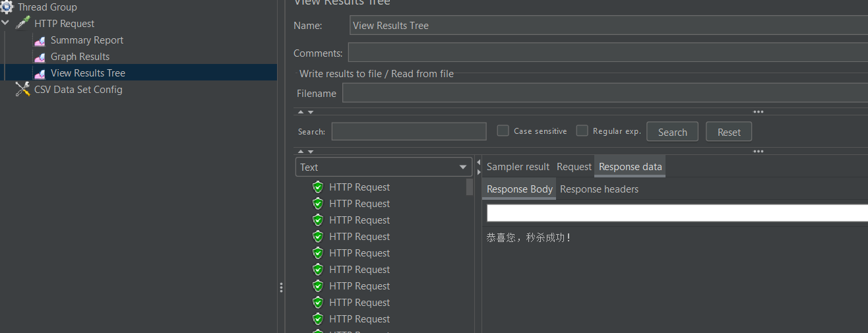Switch to the Request tab
The height and width of the screenshot is (333, 868).
(x=574, y=167)
